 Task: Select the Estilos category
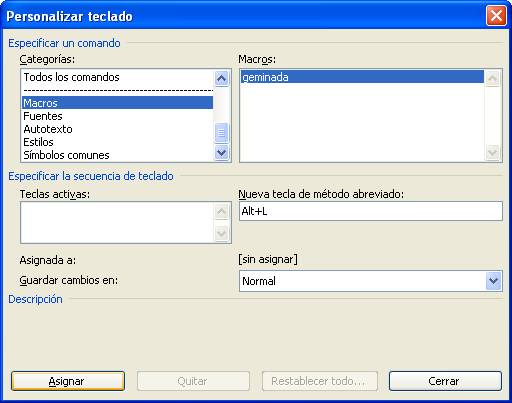click(118, 142)
